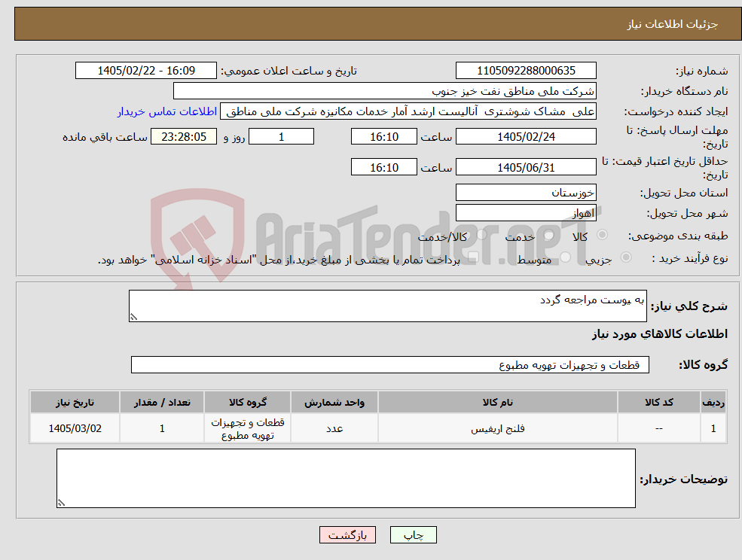Screen dimensions: 742x560
Task: Select the خدمت radio button
Action: [549, 235]
